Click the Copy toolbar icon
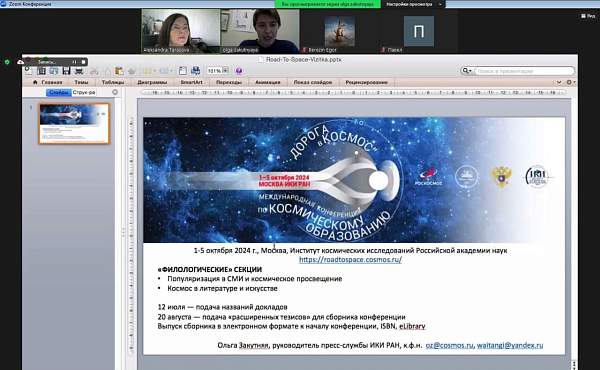Viewport: 600px width, 370px height. click(x=108, y=71)
